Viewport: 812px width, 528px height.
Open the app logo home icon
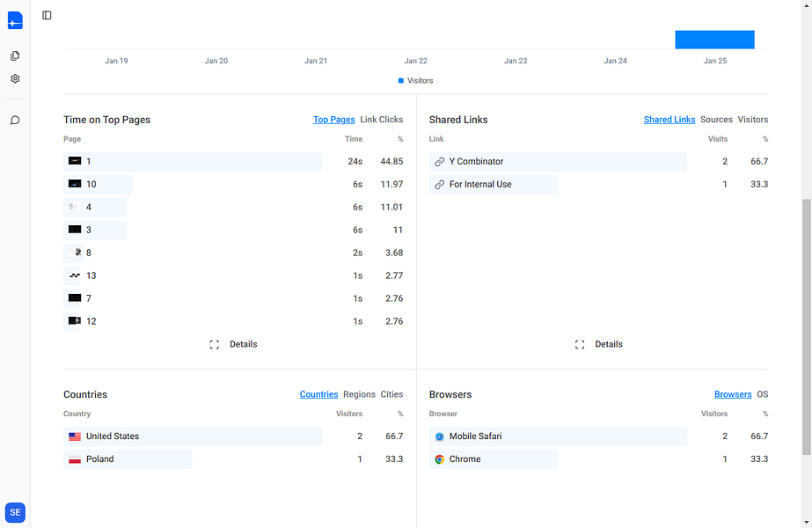point(15,20)
